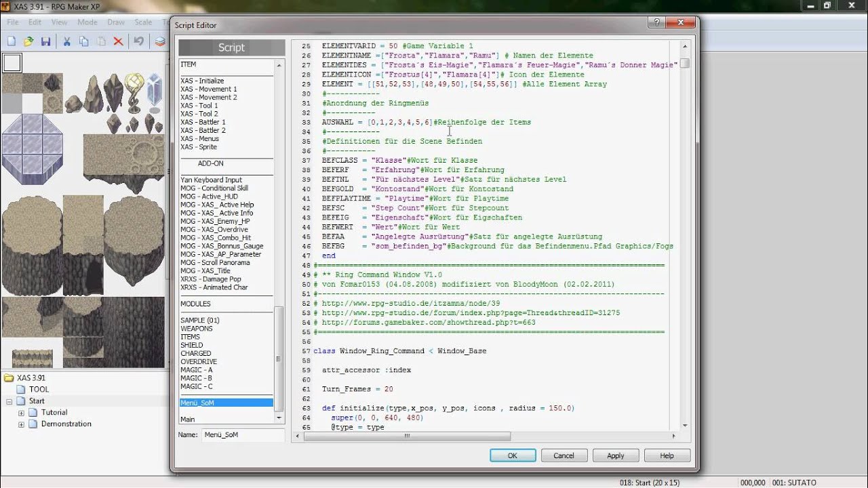Open the Mode menu

[x=87, y=22]
